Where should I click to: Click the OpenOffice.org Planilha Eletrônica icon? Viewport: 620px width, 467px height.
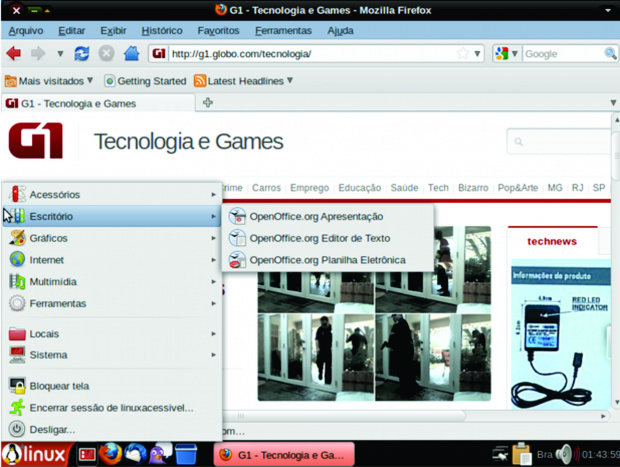pyautogui.click(x=237, y=260)
